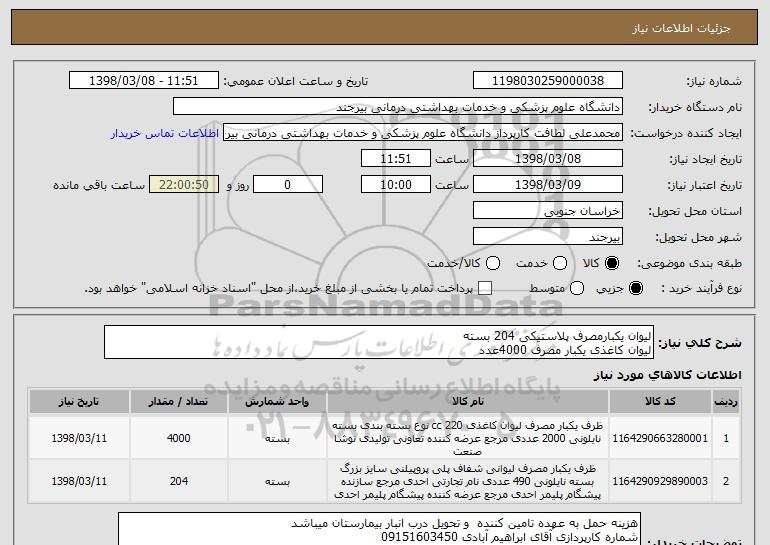Screen dimensions: 770x545
Task: Click the polypropylene cup item name in row 2
Action: click(468, 481)
